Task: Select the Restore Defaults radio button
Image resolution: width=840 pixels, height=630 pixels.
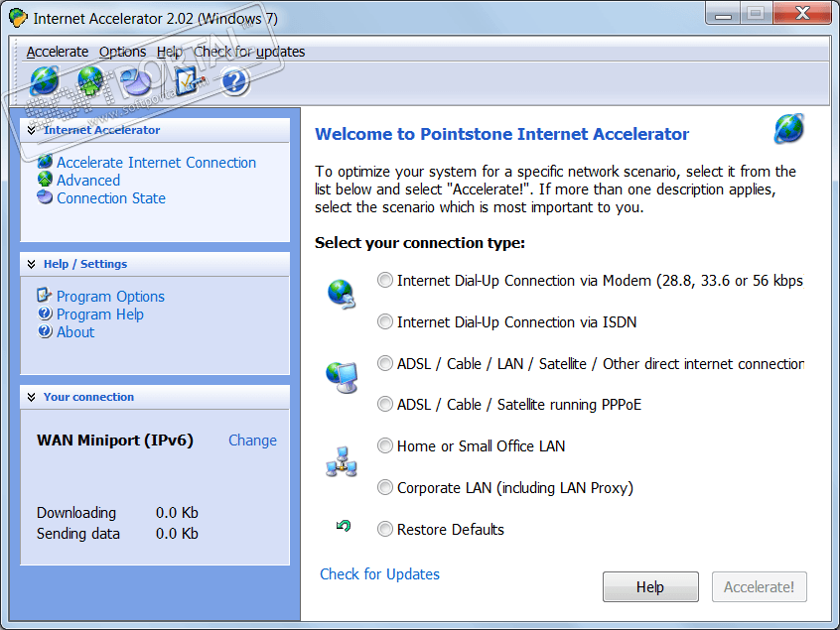Action: point(384,530)
